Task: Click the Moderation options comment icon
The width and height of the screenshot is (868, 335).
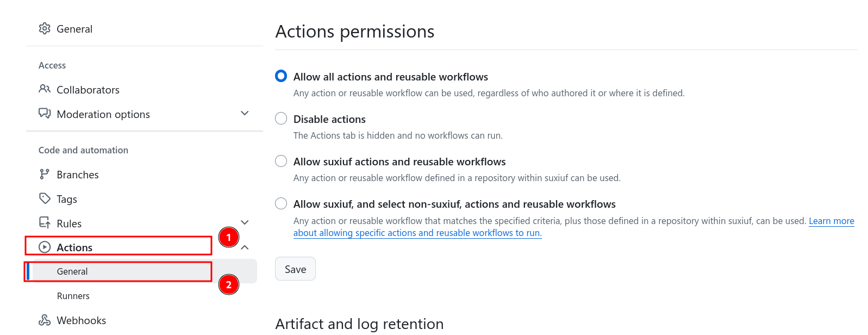Action: tap(45, 114)
